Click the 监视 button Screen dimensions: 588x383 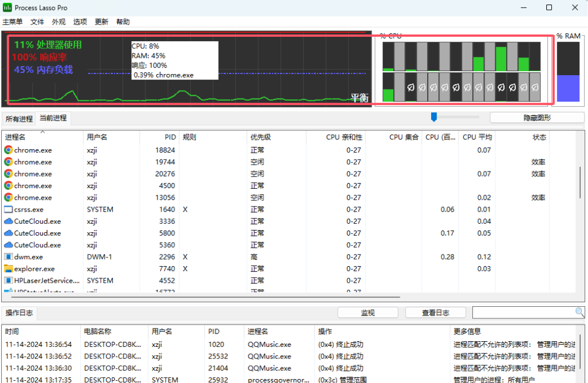[368, 313]
